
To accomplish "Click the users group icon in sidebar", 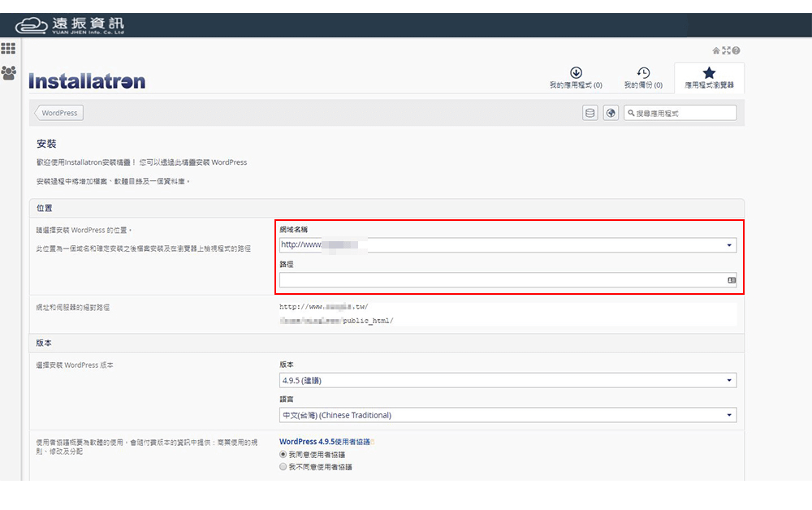I will (x=8, y=72).
